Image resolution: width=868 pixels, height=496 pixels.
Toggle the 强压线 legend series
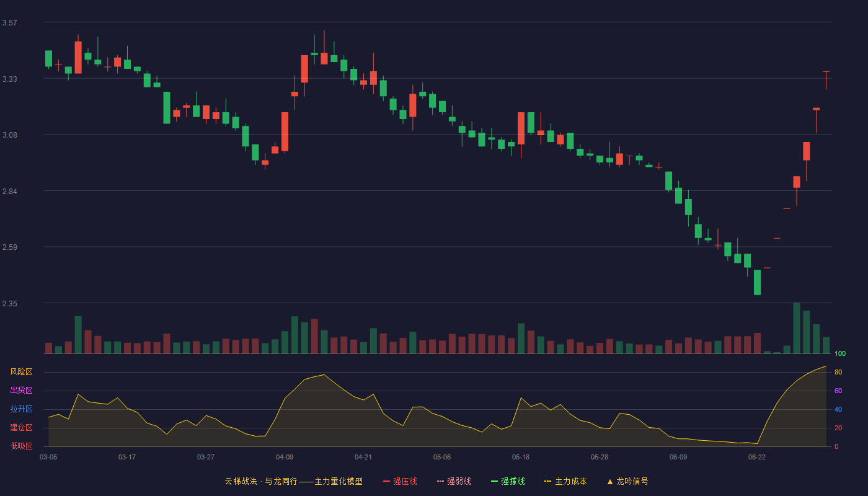pyautogui.click(x=400, y=481)
